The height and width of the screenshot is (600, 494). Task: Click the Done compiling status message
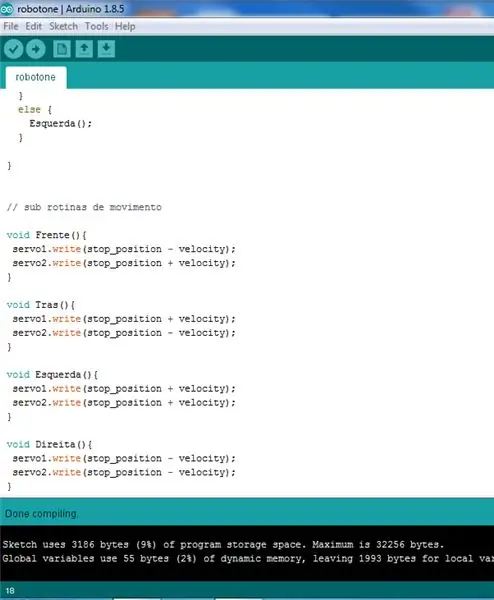click(x=41, y=514)
